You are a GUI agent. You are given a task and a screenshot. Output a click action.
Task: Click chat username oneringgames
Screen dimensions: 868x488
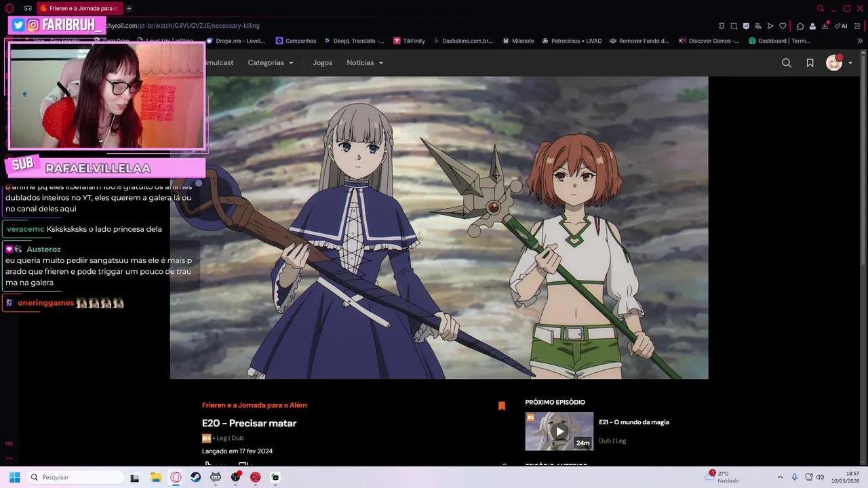45,303
